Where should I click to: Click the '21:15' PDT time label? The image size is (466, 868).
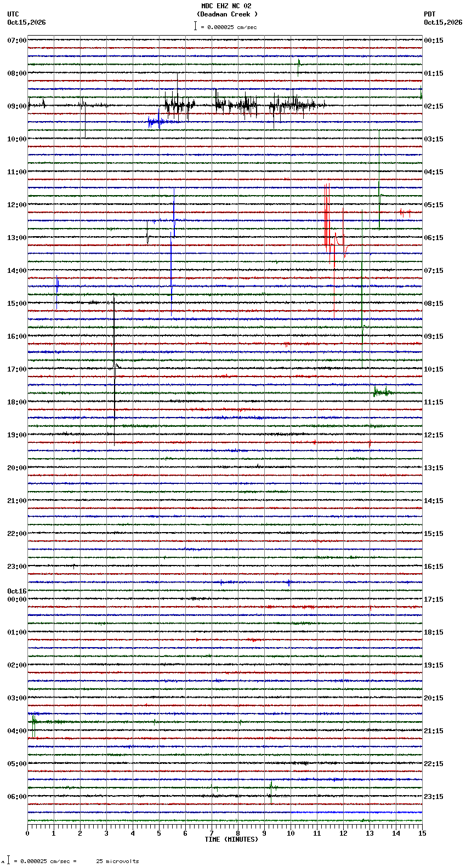click(434, 731)
